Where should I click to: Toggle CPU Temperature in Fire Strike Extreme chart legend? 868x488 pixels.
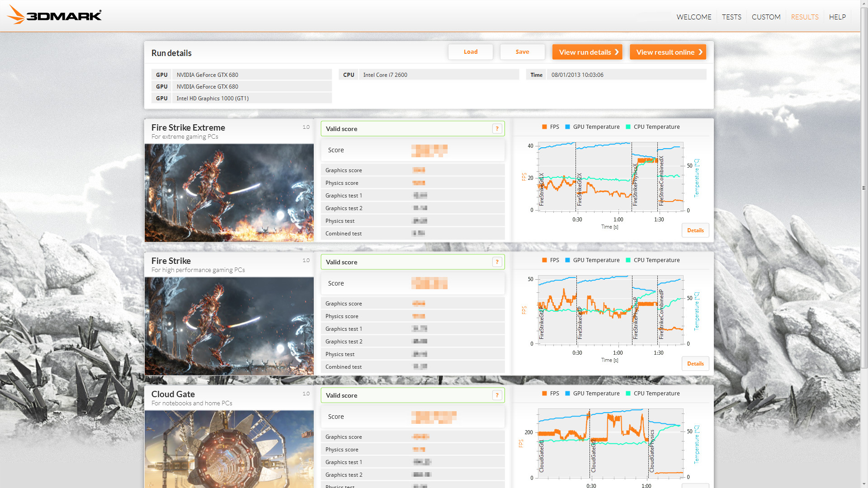click(x=627, y=127)
